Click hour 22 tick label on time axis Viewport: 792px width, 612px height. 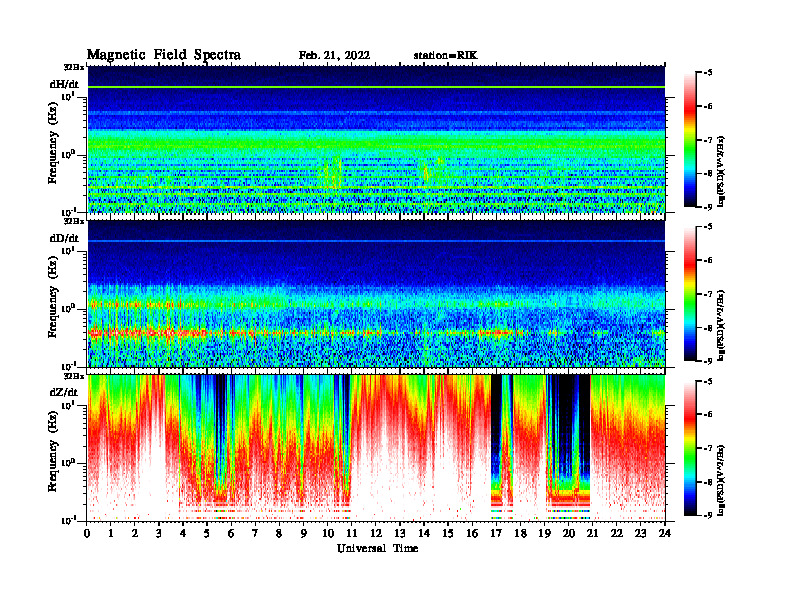(x=617, y=534)
